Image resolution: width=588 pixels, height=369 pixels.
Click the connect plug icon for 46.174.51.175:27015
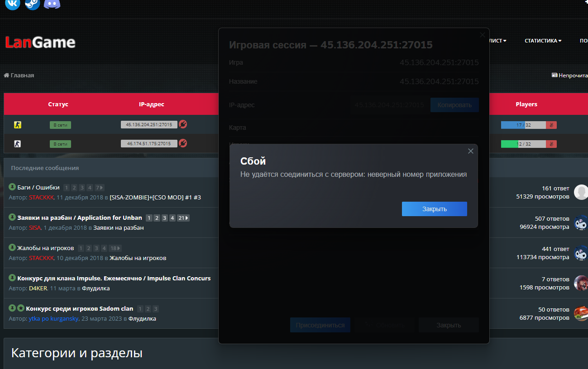click(183, 143)
